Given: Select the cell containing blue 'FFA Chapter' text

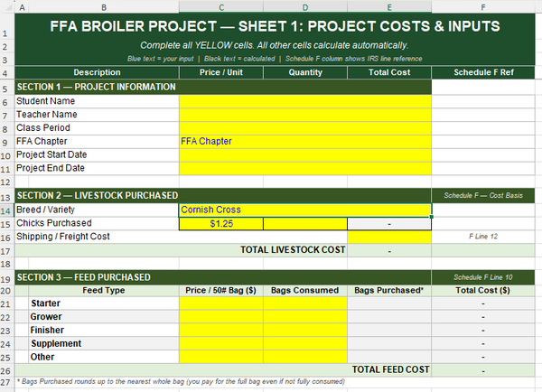Looking at the screenshot, I should [305, 142].
